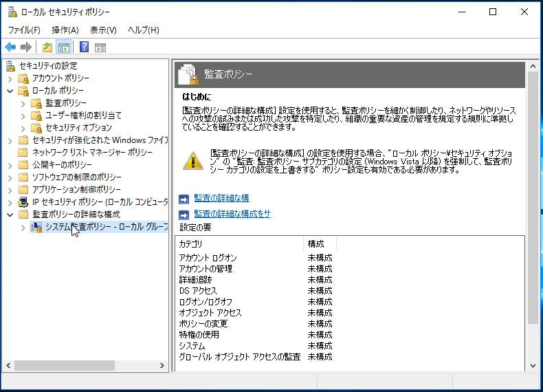Click the ユーザー権利の割り当て folder icon
This screenshot has width=543, height=392.
36,116
